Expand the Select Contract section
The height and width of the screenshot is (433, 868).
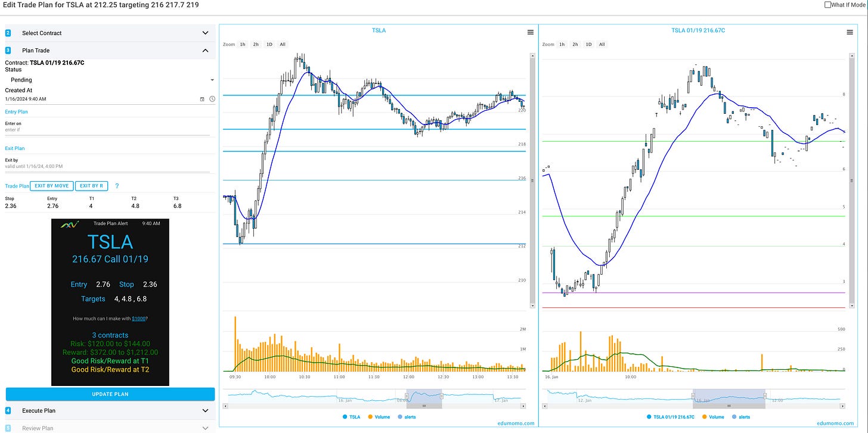pyautogui.click(x=110, y=33)
